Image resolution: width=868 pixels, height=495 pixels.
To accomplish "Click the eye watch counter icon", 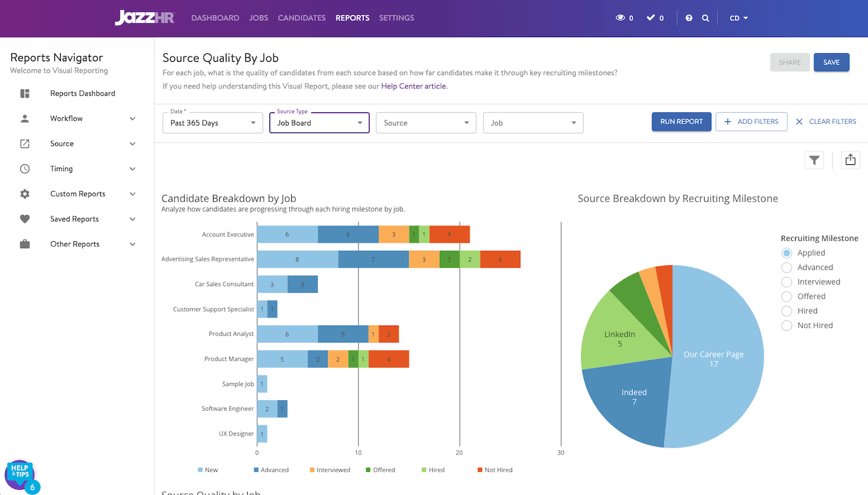I will 620,18.
